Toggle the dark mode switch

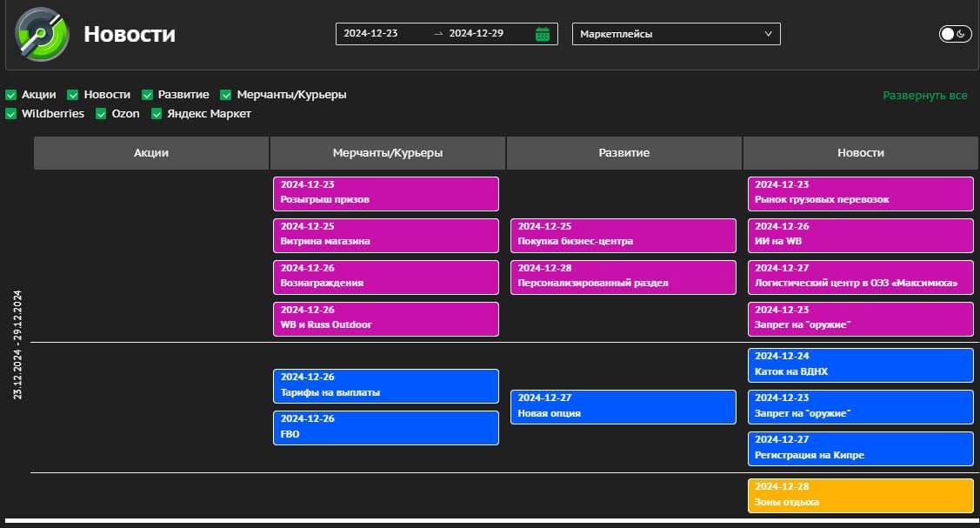(954, 34)
